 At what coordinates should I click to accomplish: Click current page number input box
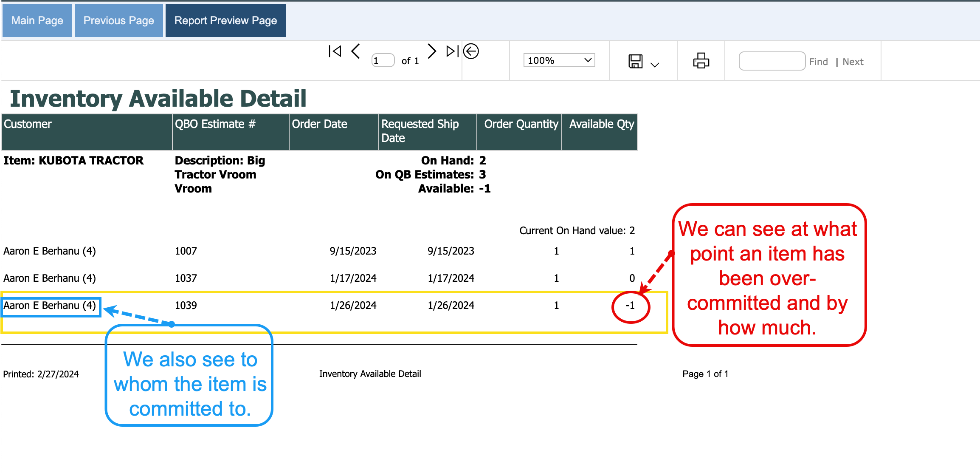(x=383, y=61)
